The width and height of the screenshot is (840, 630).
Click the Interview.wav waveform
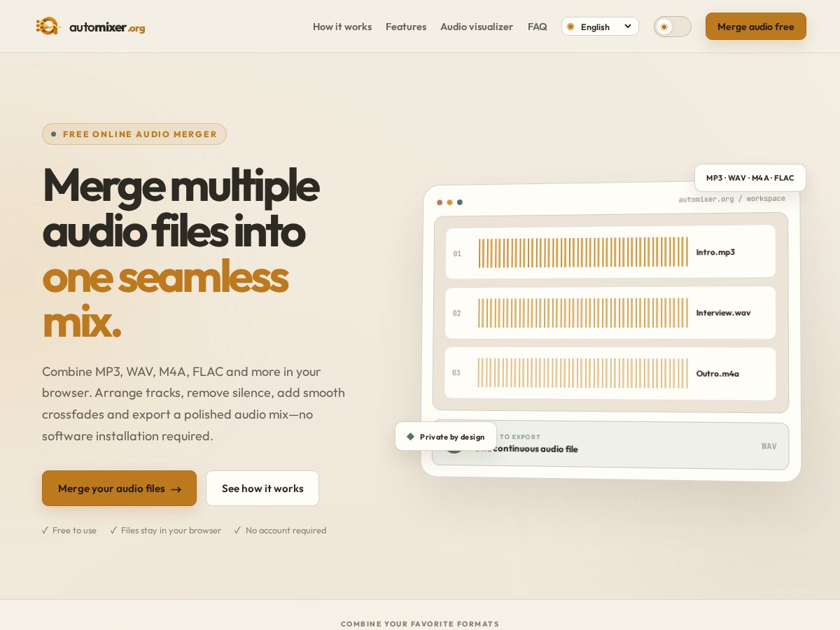(x=583, y=313)
